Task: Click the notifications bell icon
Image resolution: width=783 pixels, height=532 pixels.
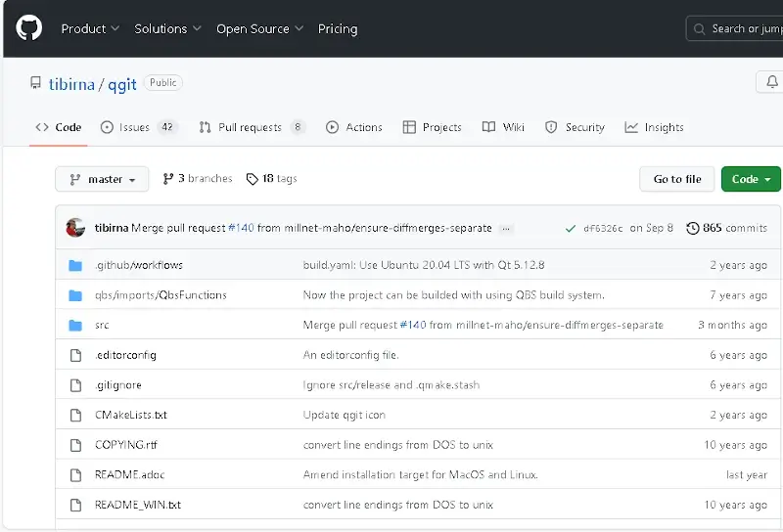Action: tap(772, 82)
